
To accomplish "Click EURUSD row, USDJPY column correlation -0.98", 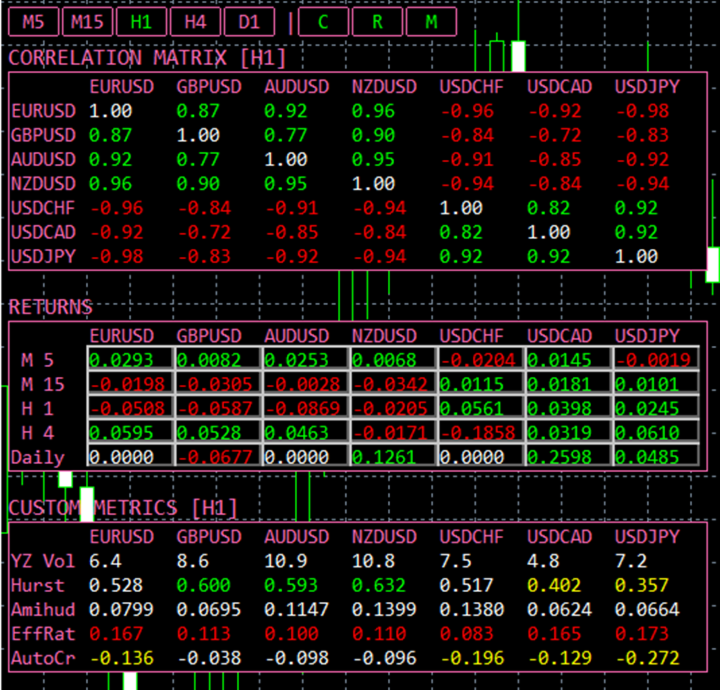I will pos(642,111).
